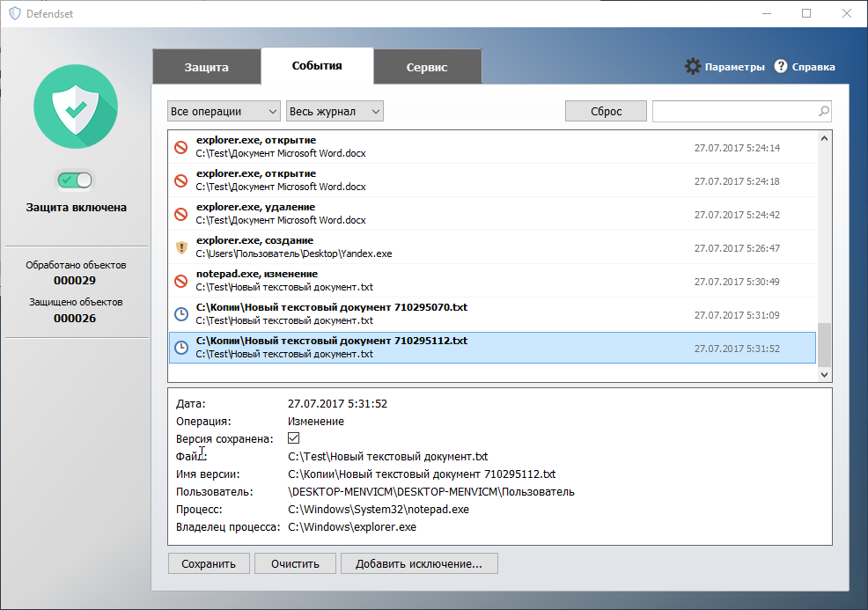Toggle the protection on/off switch
The image size is (868, 610).
(76, 180)
